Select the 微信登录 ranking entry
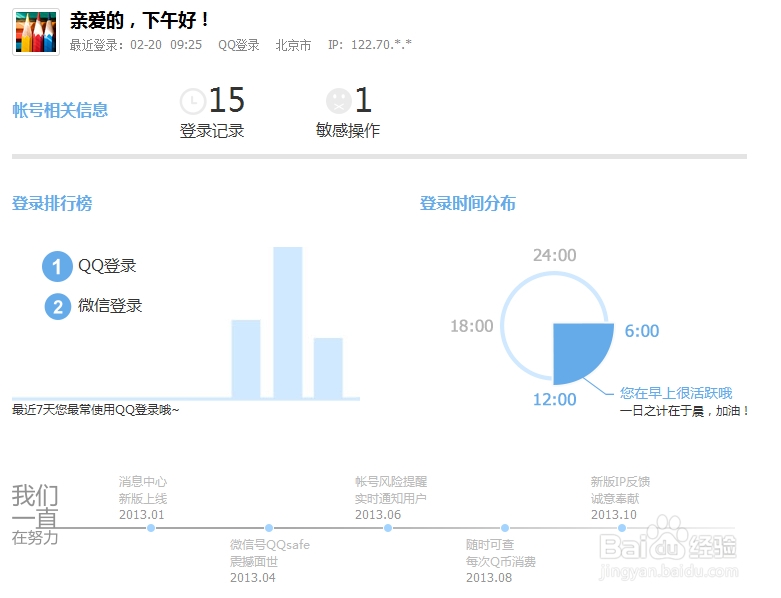The height and width of the screenshot is (598, 781). click(x=110, y=305)
